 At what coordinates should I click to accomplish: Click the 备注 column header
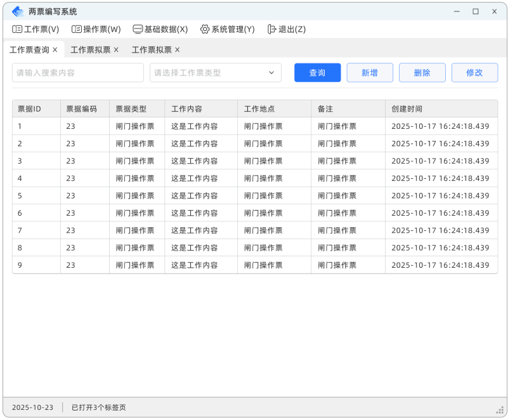click(x=348, y=108)
